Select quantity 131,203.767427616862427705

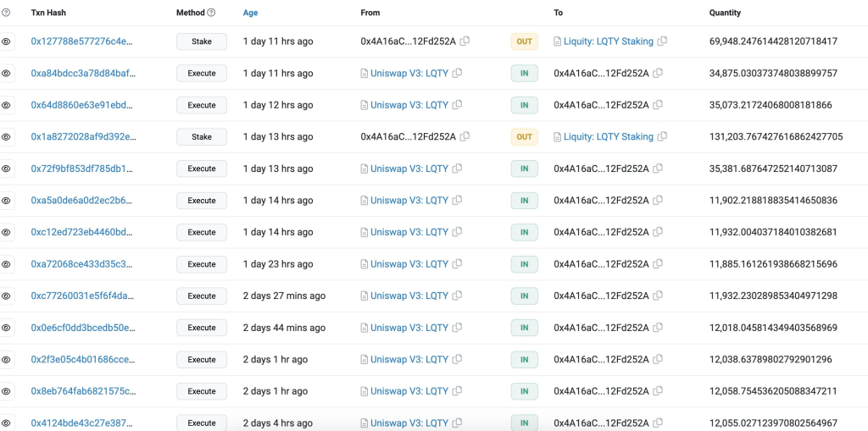776,136
